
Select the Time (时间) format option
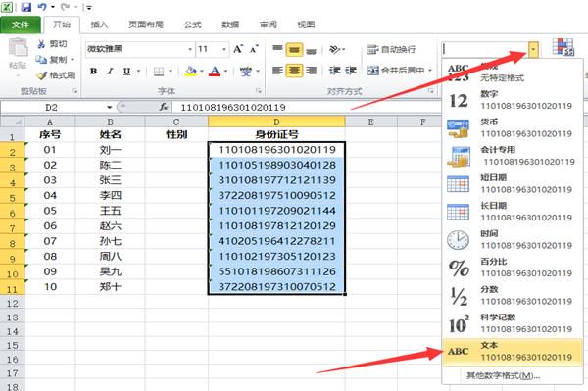[513, 240]
